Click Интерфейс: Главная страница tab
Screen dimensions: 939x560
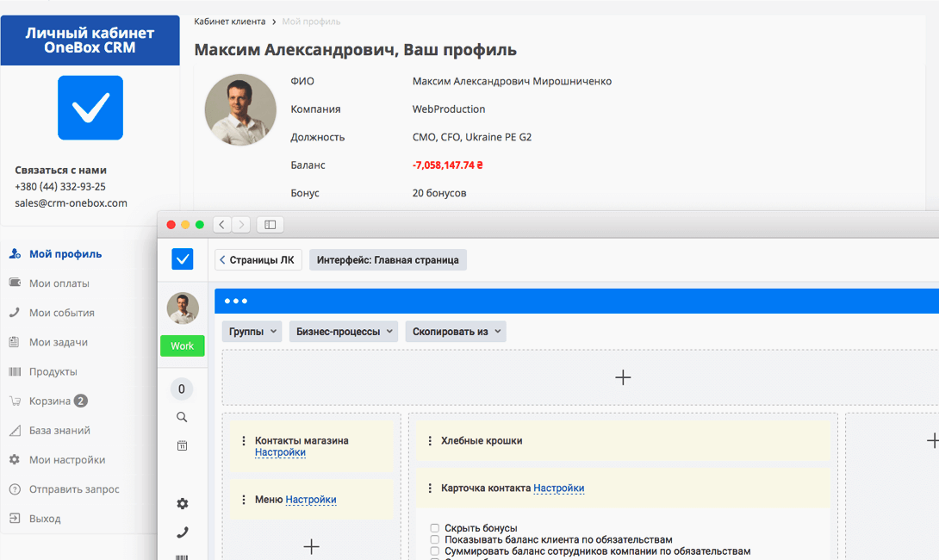[388, 260]
